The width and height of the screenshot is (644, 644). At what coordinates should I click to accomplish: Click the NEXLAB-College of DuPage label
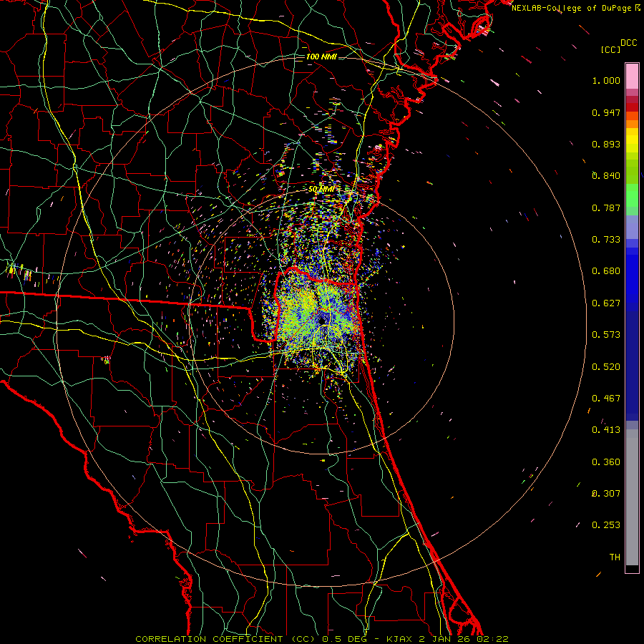click(575, 8)
